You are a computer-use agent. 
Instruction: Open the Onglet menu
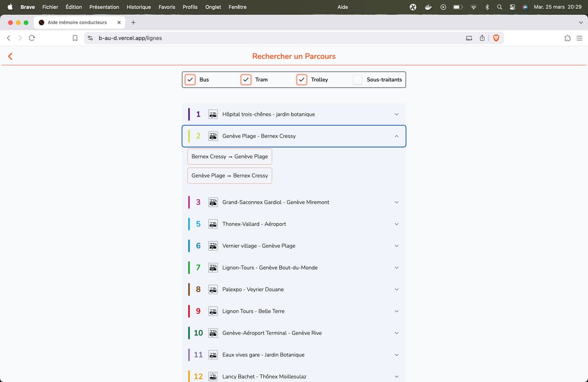[x=213, y=7]
